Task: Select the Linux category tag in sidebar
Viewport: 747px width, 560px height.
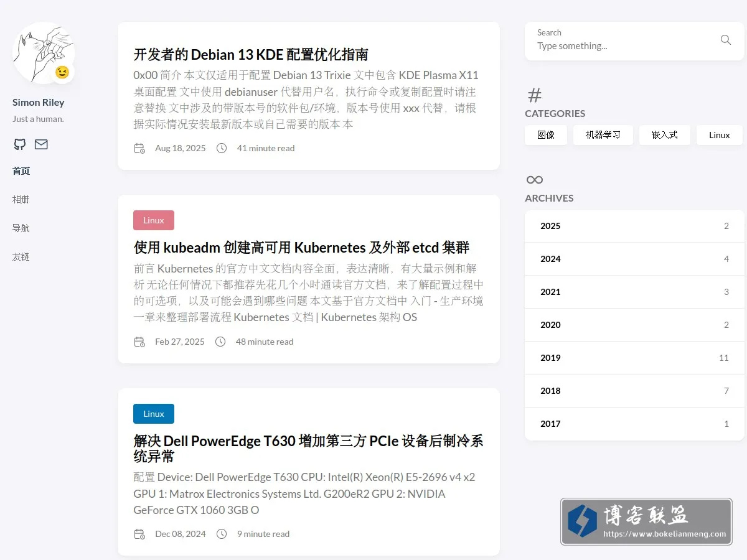Action: click(x=720, y=135)
